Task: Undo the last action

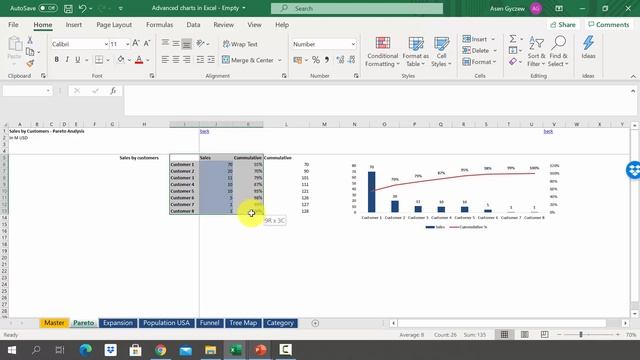Action: click(82, 8)
